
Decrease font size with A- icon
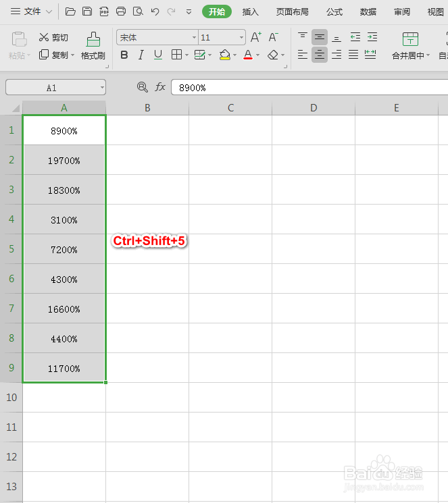273,37
